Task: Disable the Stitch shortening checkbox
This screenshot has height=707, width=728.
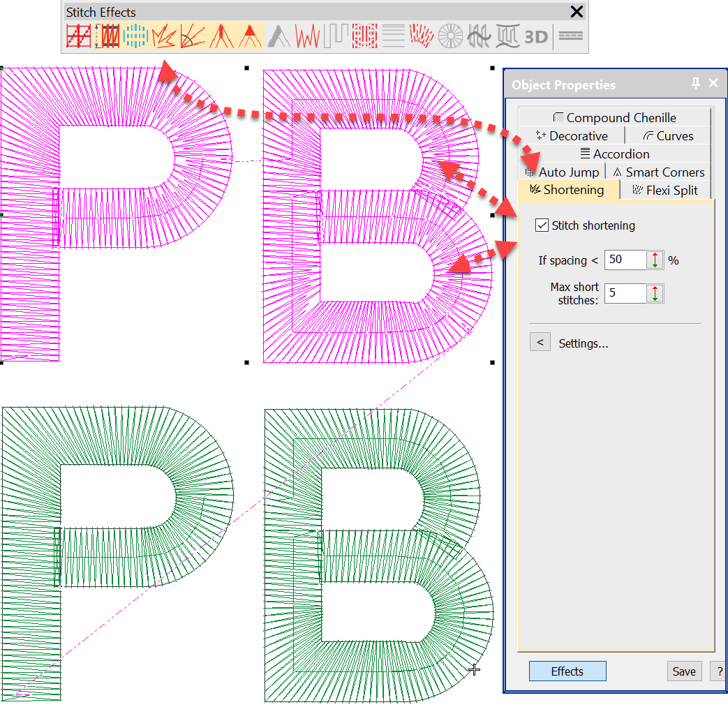Action: [542, 225]
